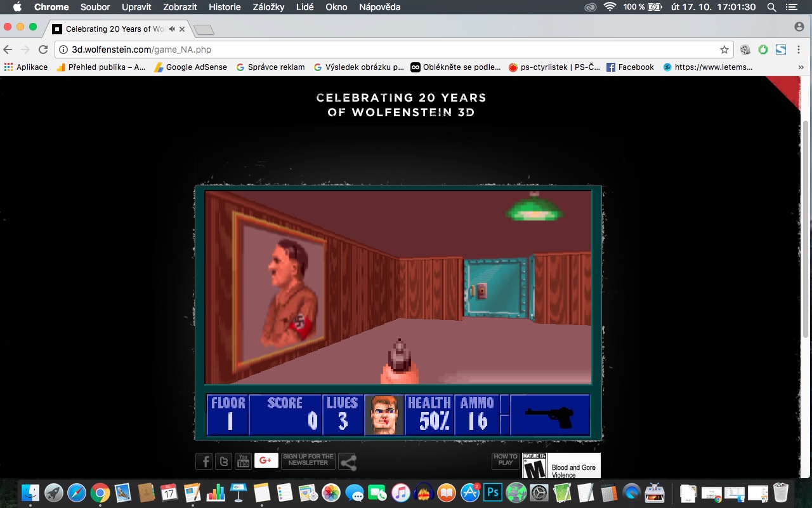Viewport: 812px width, 508px height.
Task: Open the Chrome three-dot menu
Action: coord(799,50)
